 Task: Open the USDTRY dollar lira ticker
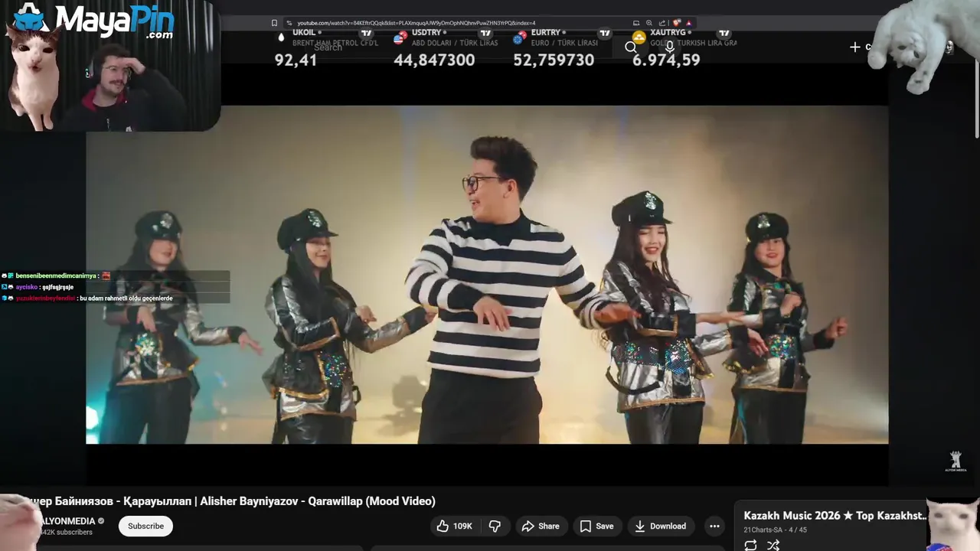pyautogui.click(x=446, y=49)
